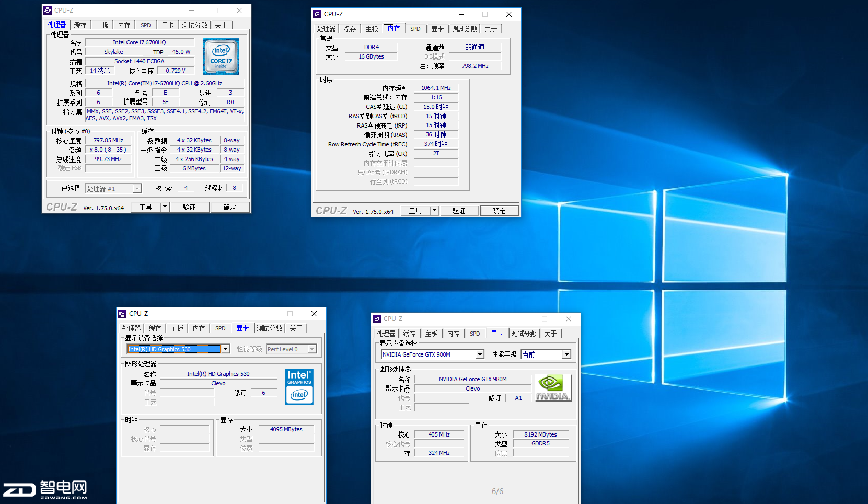868x504 pixels.
Task: Minimize the NVIDIA GTX 980M CPU-Z window
Action: coord(520,319)
